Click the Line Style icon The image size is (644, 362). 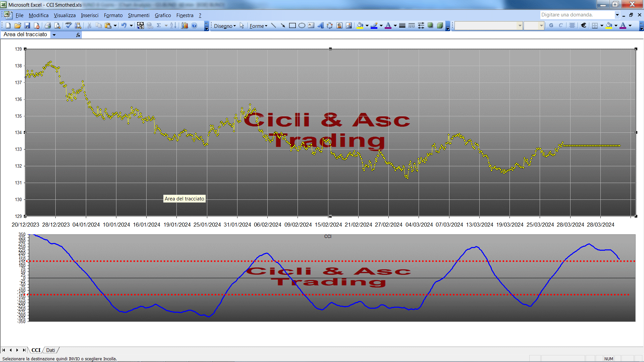click(402, 25)
